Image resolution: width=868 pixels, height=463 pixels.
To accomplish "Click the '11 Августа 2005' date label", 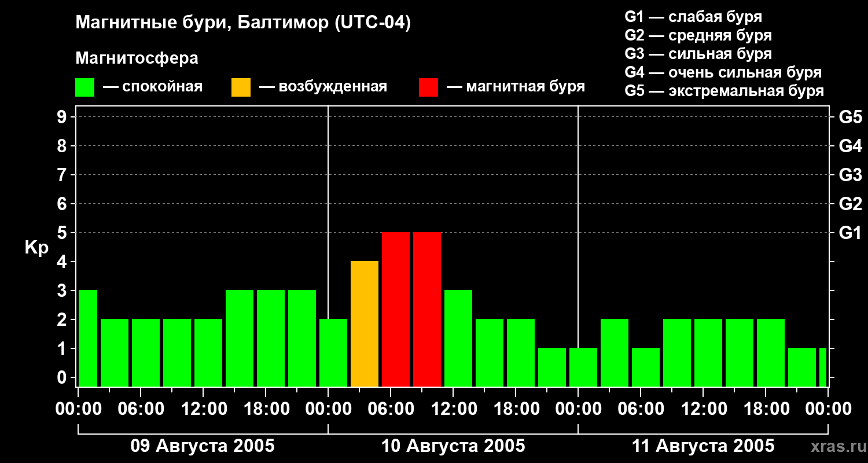I will coord(703,446).
